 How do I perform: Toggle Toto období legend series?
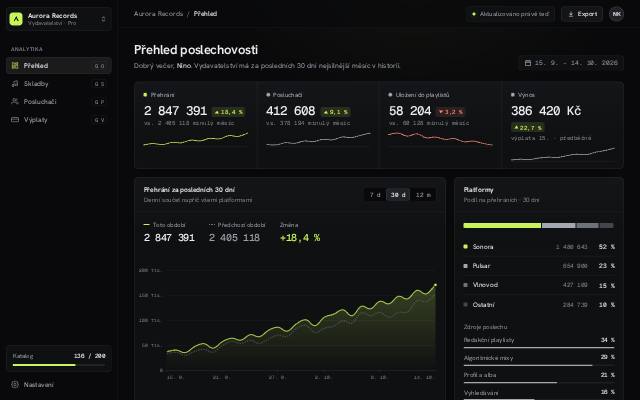(164, 225)
